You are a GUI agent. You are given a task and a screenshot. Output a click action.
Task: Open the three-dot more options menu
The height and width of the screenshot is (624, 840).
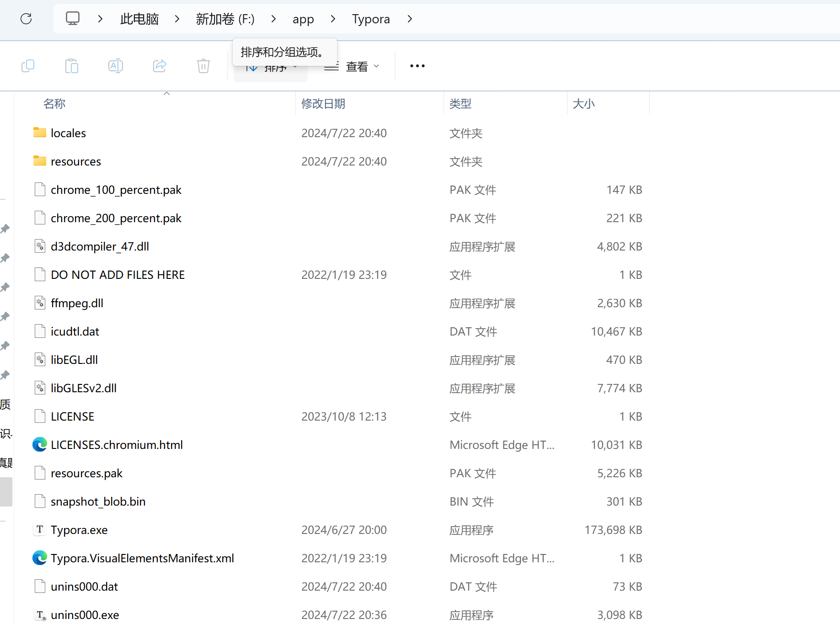[417, 66]
